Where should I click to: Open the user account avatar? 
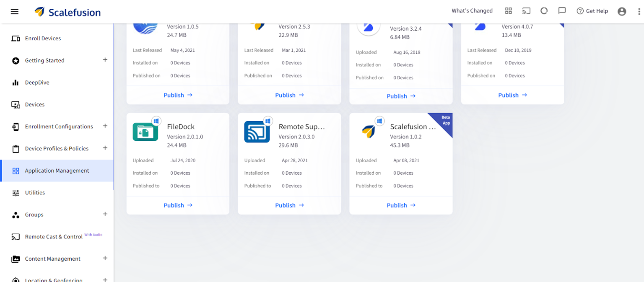tap(622, 11)
